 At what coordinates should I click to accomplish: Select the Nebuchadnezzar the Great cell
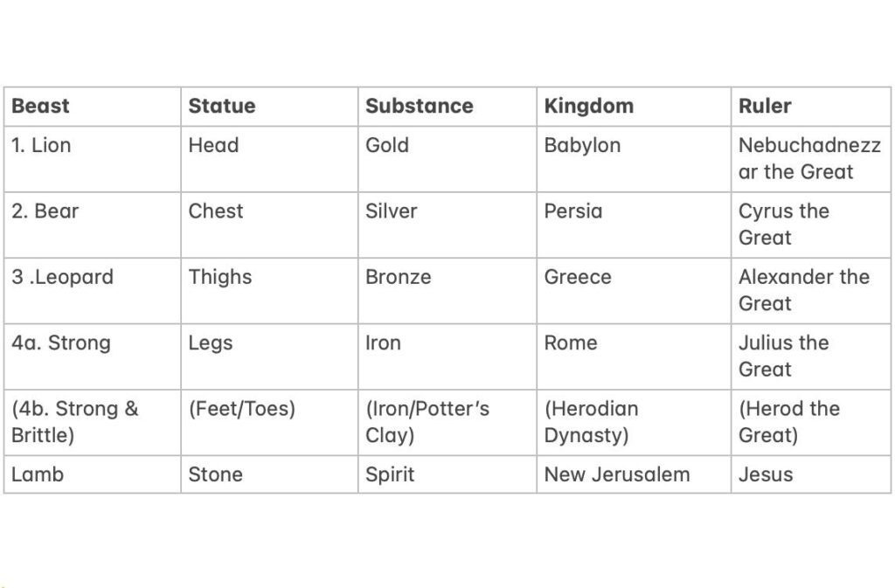(x=809, y=158)
